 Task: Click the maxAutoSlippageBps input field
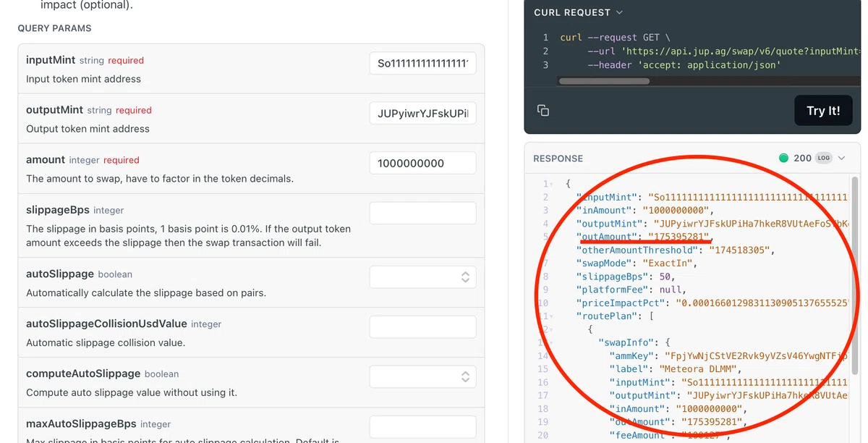tap(422, 426)
